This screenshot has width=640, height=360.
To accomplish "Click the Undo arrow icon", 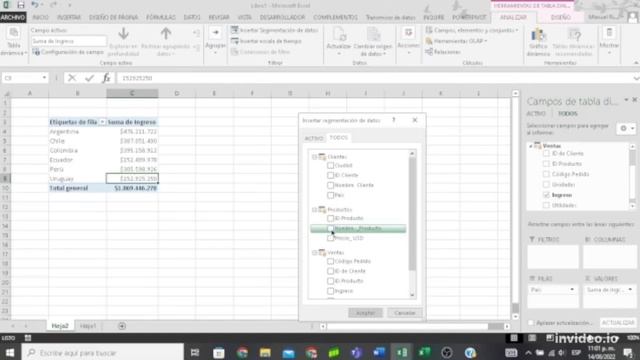I will tap(35, 5).
